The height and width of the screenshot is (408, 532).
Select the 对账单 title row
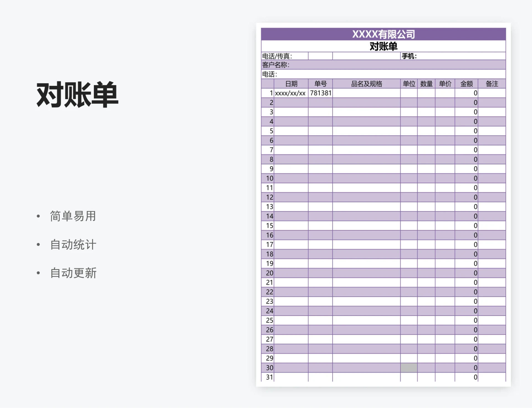click(384, 46)
